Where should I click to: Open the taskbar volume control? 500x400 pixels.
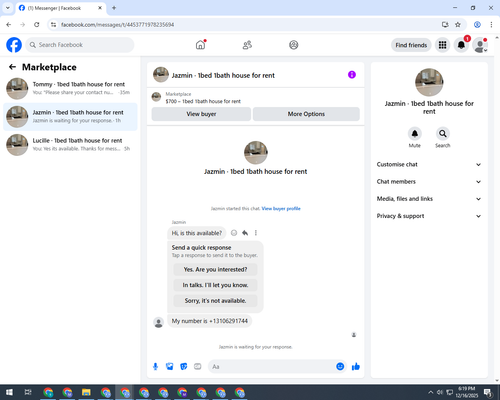(440, 392)
